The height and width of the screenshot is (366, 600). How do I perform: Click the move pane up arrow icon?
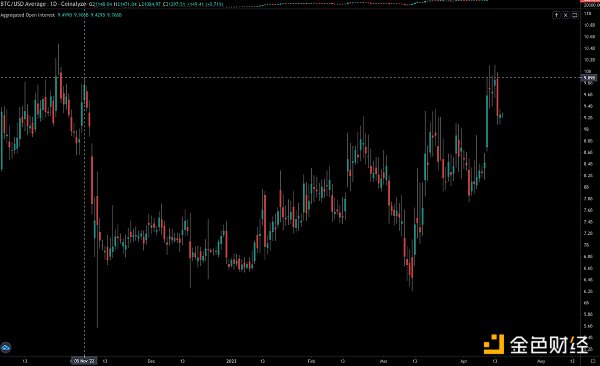pyautogui.click(x=556, y=15)
